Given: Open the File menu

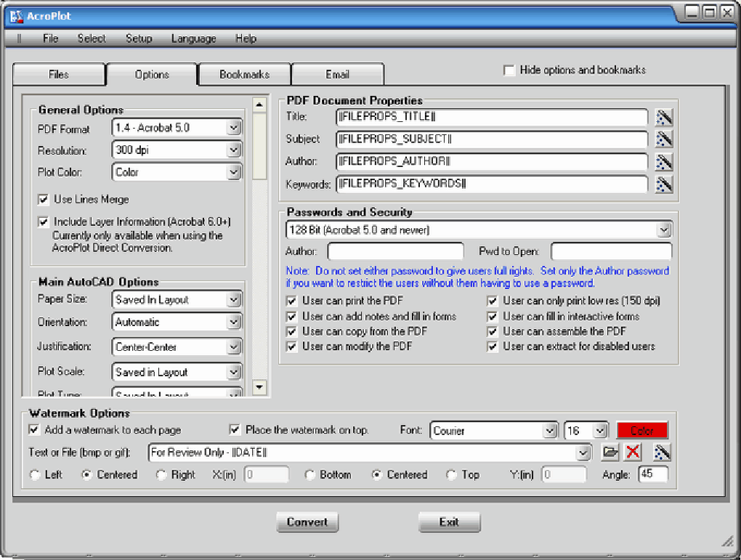Looking at the screenshot, I should point(51,38).
